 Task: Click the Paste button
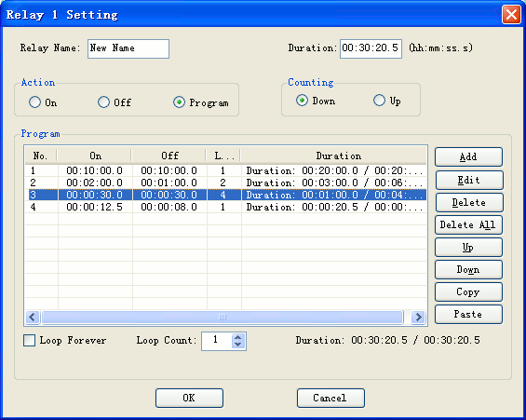[468, 315]
